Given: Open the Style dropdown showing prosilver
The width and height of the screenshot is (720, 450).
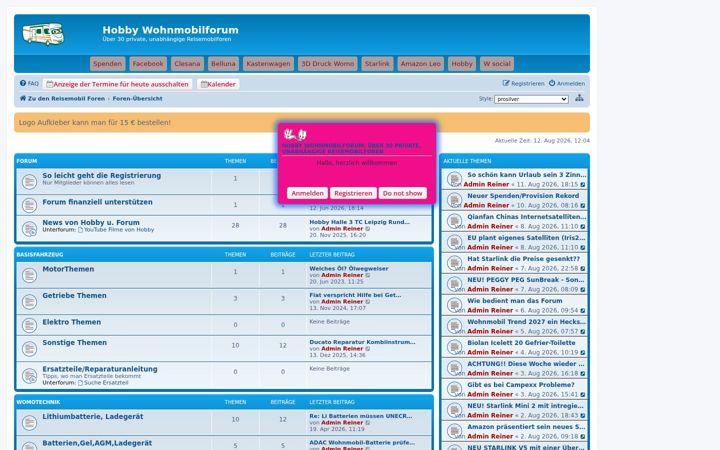Looking at the screenshot, I should pyautogui.click(x=531, y=99).
